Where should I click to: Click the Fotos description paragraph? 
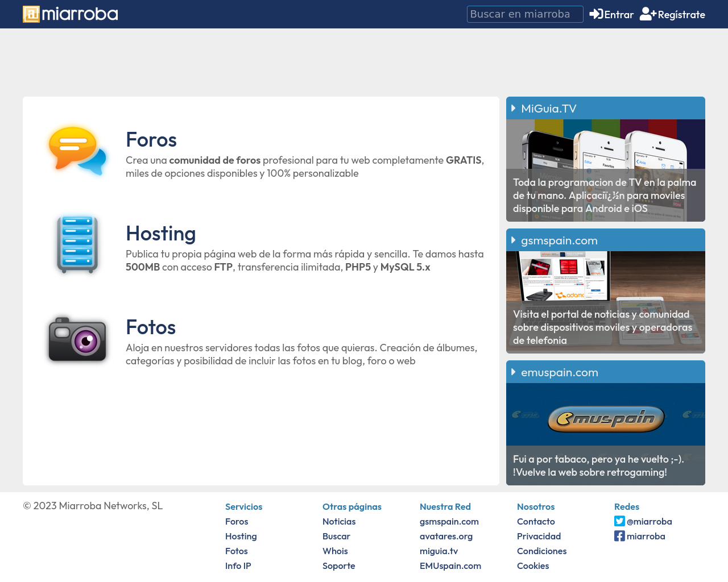(301, 354)
